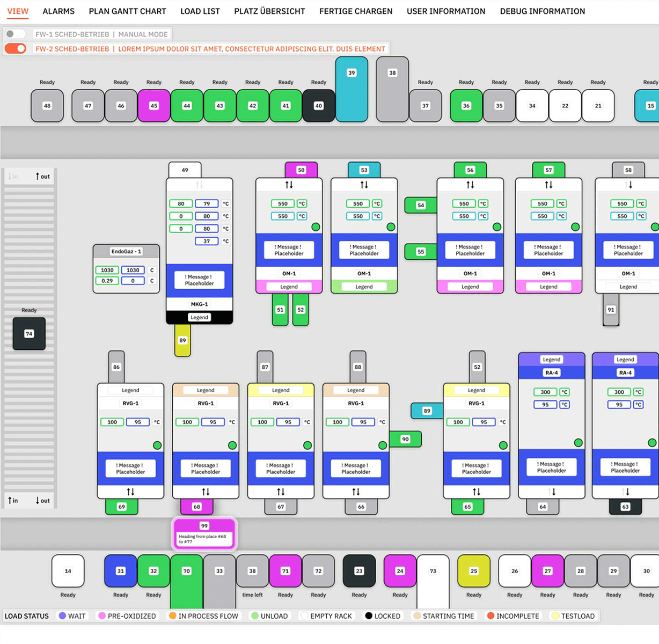659x644 pixels.
Task: Enable the FW-1 Sched-Betrieb toggle
Action: [x=15, y=34]
